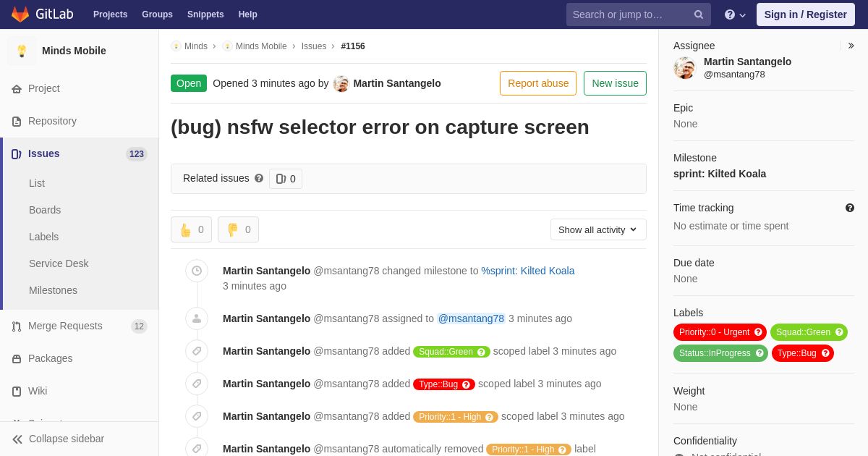Open the Groups menu in the navbar

point(157,14)
